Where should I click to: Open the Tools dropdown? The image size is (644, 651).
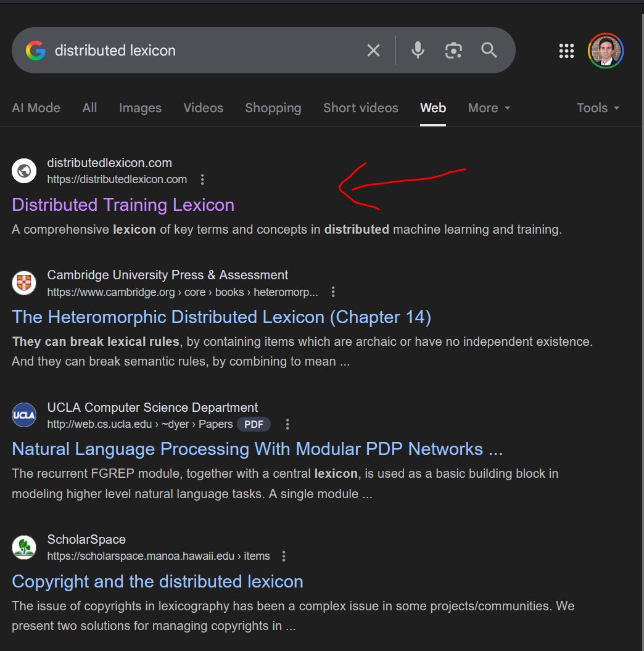pyautogui.click(x=598, y=108)
